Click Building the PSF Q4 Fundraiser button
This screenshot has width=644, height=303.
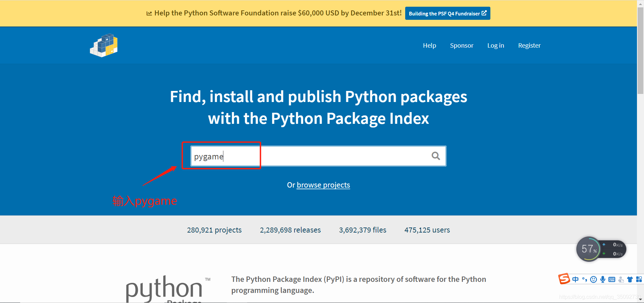coord(447,13)
